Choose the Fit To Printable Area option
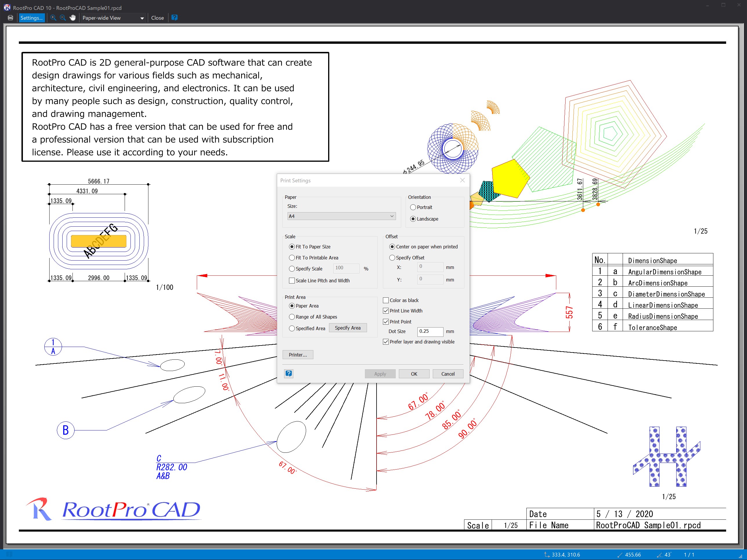Screen dimensions: 747x560 [292, 258]
